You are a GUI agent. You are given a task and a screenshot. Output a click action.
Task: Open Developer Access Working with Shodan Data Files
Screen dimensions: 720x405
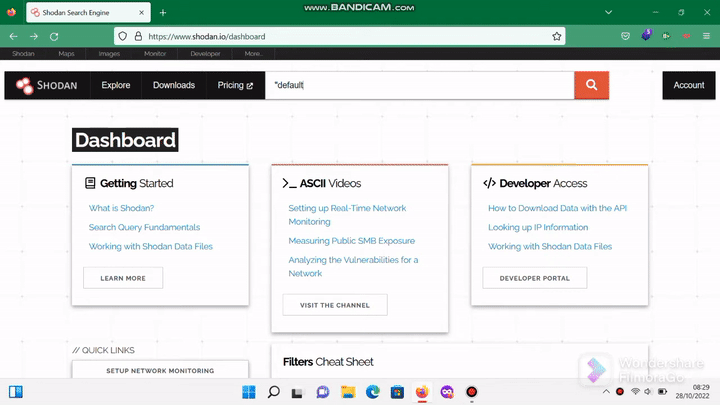click(550, 247)
